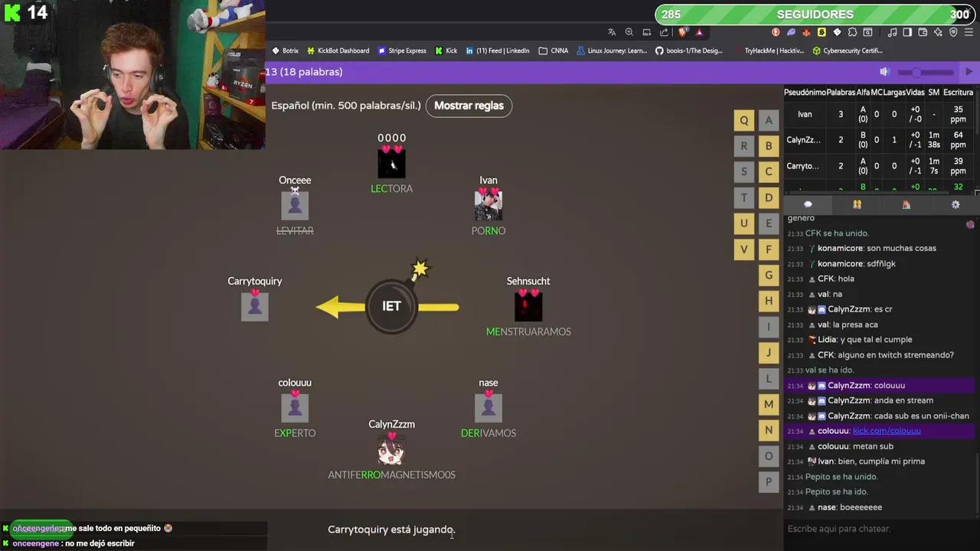Toggle the browser sidebar panel icon

pyautogui.click(x=907, y=32)
